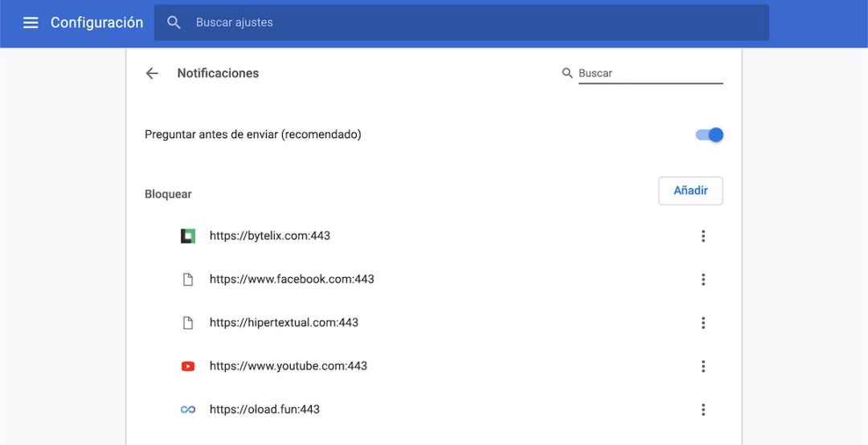Click the small search icon beside Buscar
868x445 pixels.
(x=567, y=73)
